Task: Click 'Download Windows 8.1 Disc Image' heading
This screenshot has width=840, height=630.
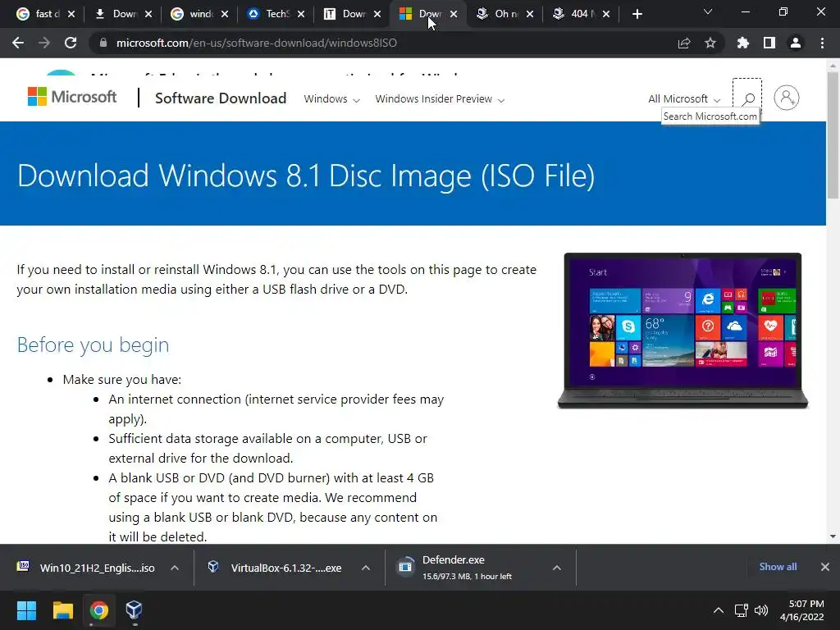Action: tap(306, 176)
